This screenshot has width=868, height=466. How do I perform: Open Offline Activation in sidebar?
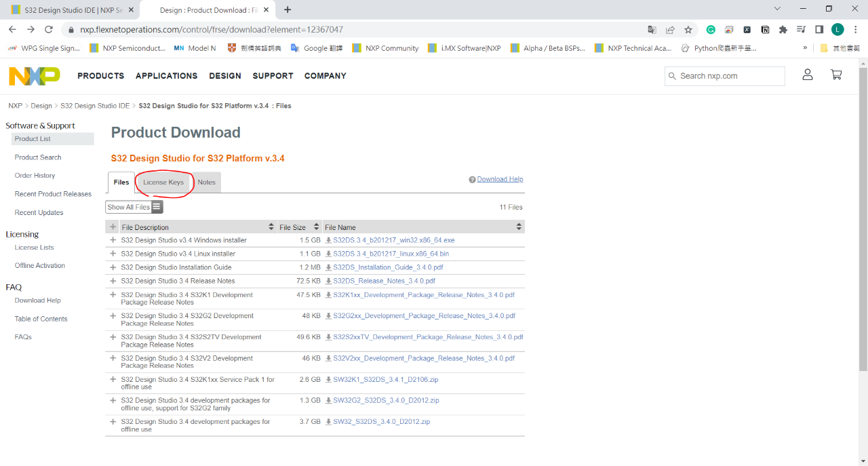pyautogui.click(x=40, y=266)
